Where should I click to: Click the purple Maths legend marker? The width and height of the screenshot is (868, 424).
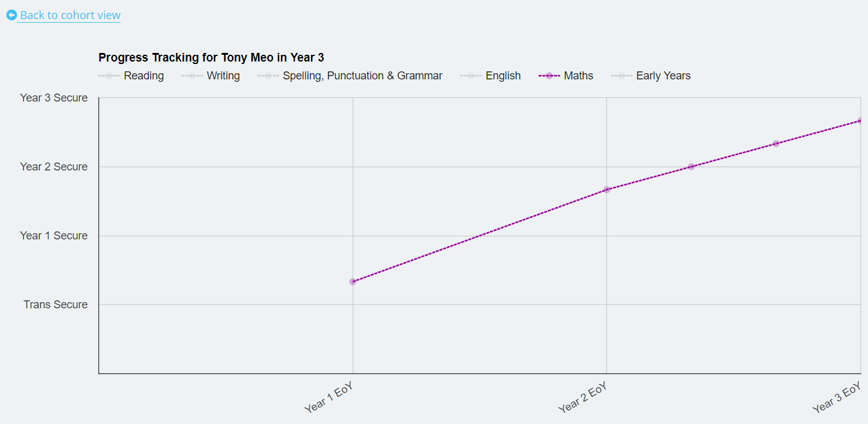coord(549,76)
